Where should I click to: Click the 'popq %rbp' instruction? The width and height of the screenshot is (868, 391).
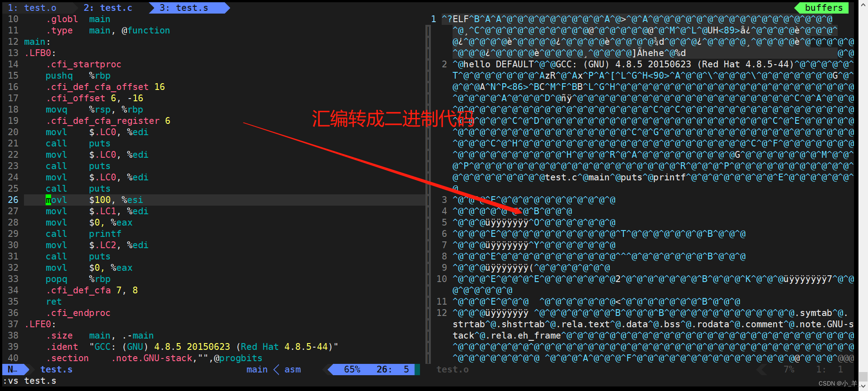[x=78, y=279]
